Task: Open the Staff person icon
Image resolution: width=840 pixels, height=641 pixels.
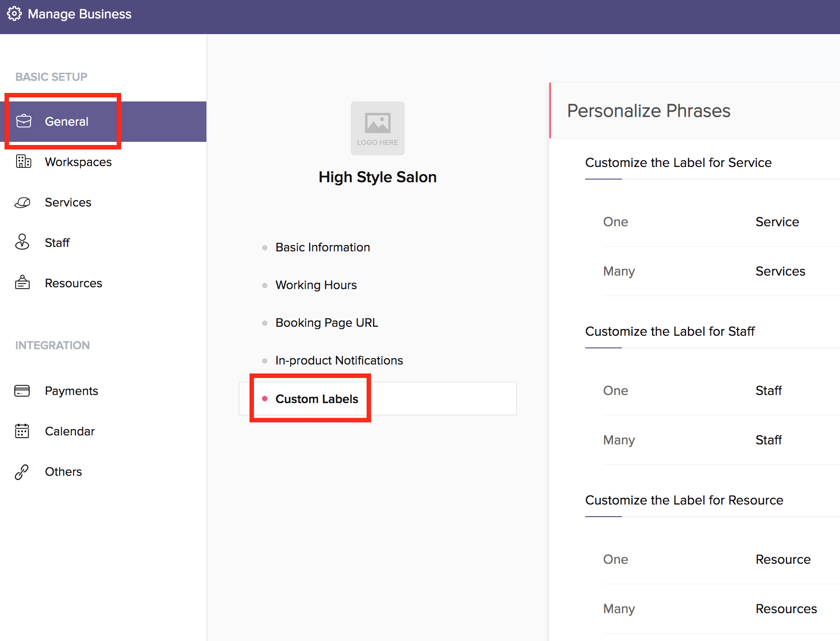Action: (x=22, y=242)
